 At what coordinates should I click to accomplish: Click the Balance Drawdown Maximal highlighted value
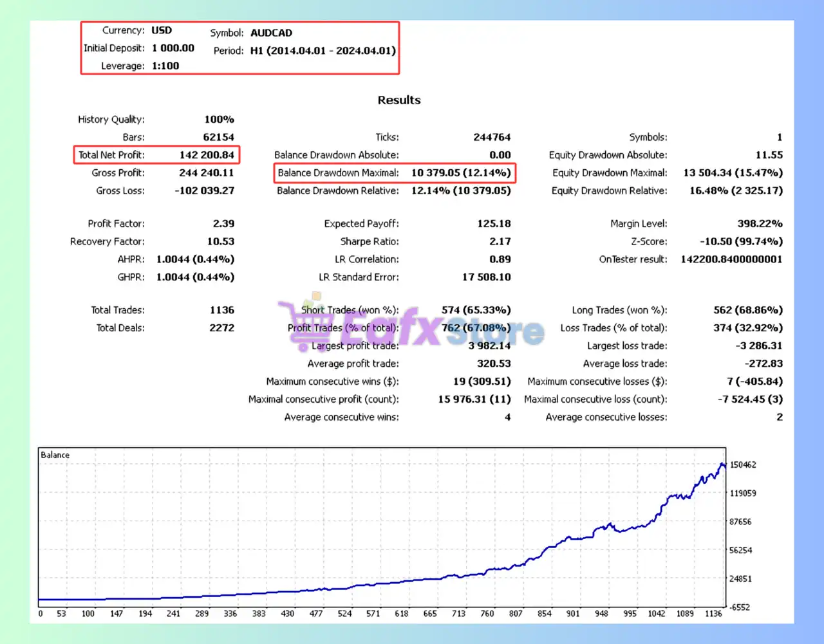(x=460, y=172)
